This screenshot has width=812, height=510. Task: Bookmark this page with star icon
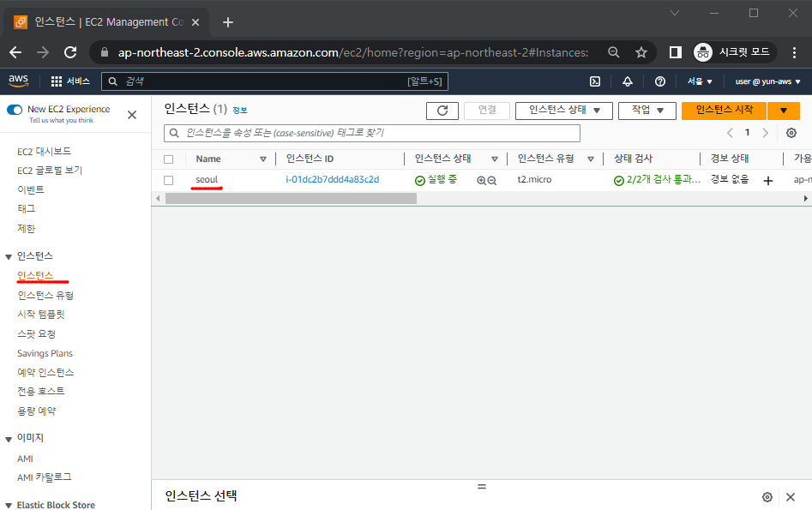coord(641,52)
